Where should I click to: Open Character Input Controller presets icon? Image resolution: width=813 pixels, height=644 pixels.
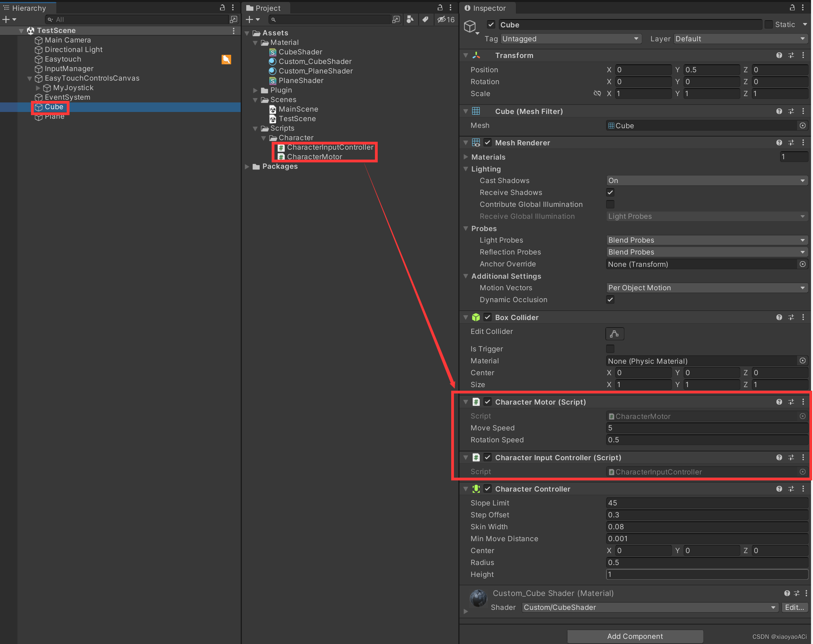point(791,457)
